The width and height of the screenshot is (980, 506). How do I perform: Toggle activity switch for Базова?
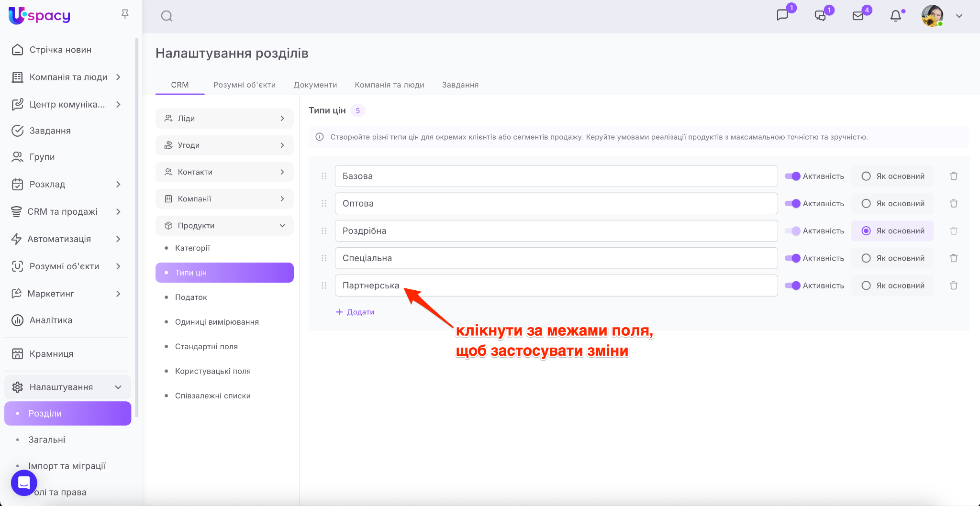point(792,176)
